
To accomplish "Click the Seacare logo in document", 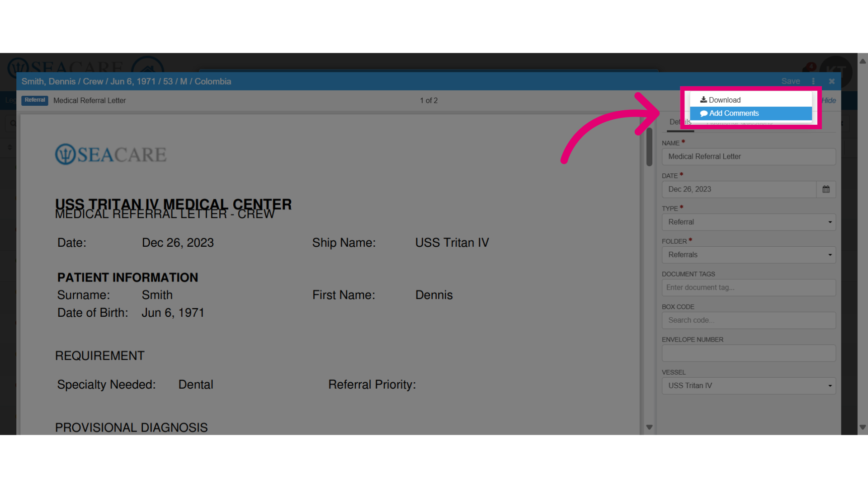I will point(111,155).
